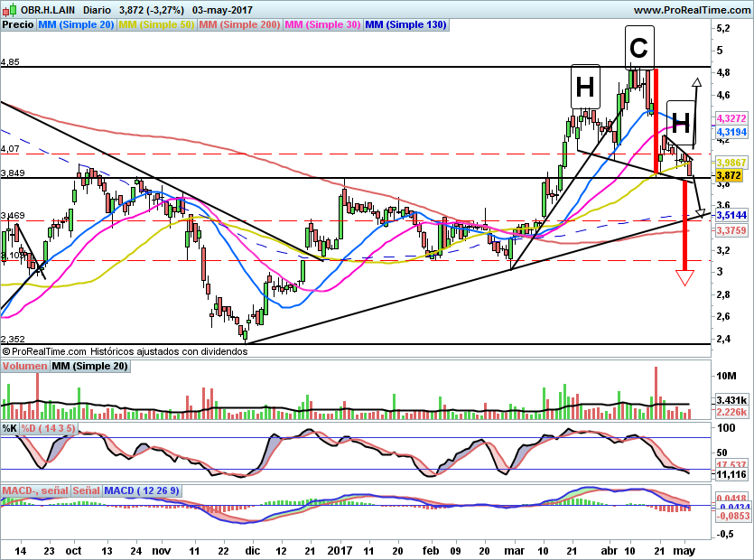Open the Volumen panel label
The height and width of the screenshot is (560, 754).
point(24,366)
